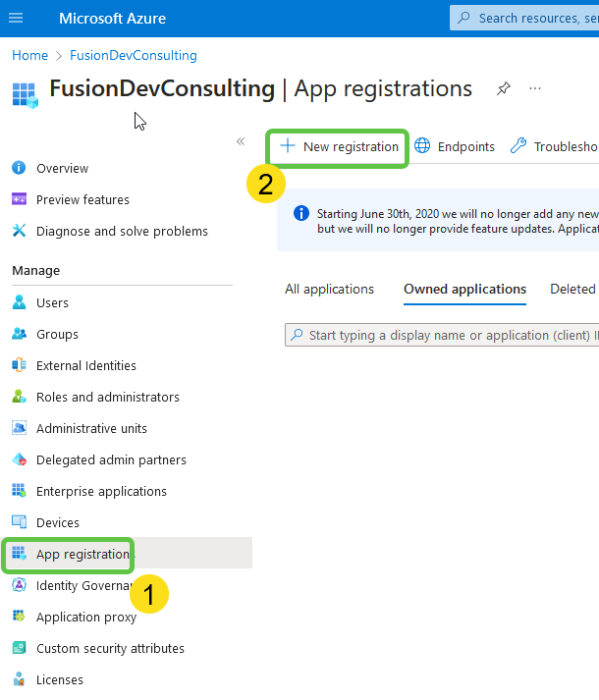Open the ellipsis more options menu

535,88
